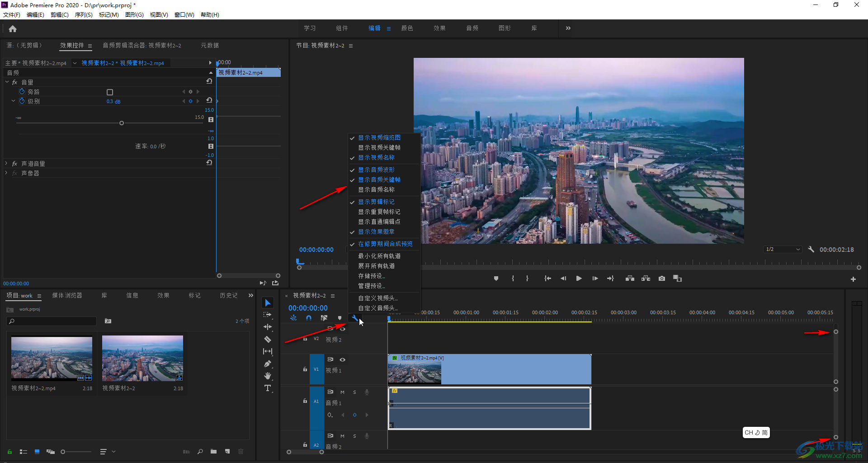
Task: Select the Type tool
Action: coord(268,388)
